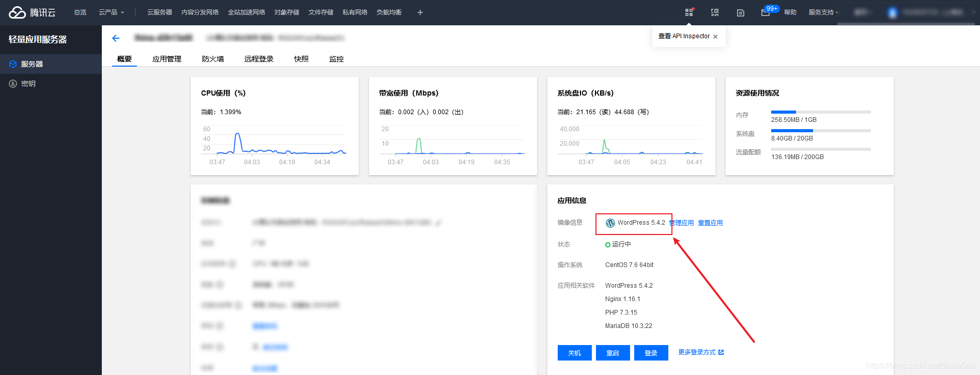Image resolution: width=980 pixels, height=375 pixels.
Task: Click the 带宽使用 chart
Action: click(x=453, y=144)
